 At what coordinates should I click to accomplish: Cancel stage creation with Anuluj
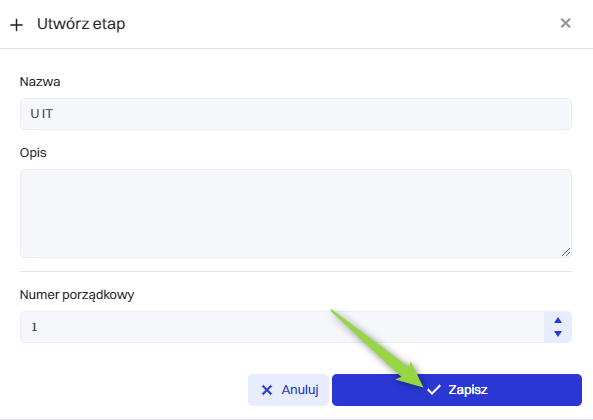(288, 390)
